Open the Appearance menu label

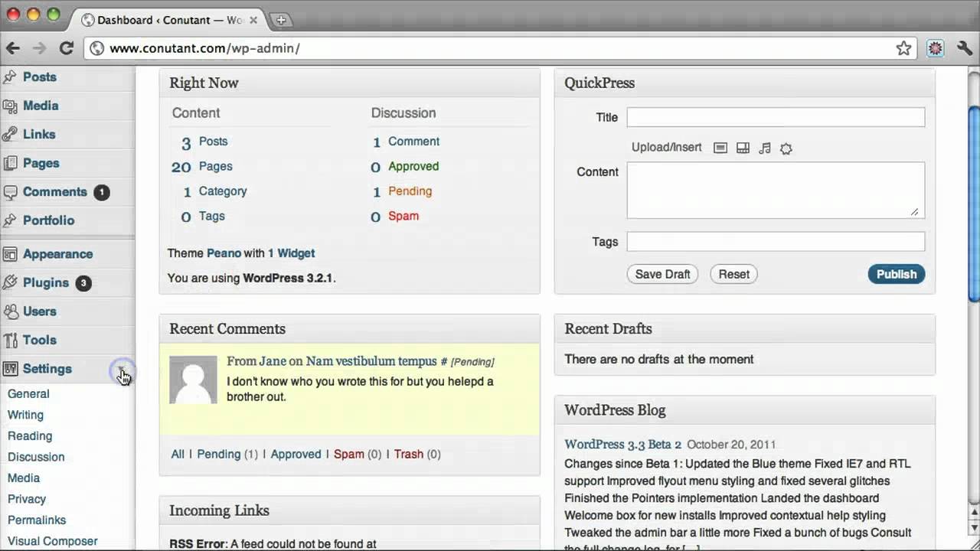point(57,254)
